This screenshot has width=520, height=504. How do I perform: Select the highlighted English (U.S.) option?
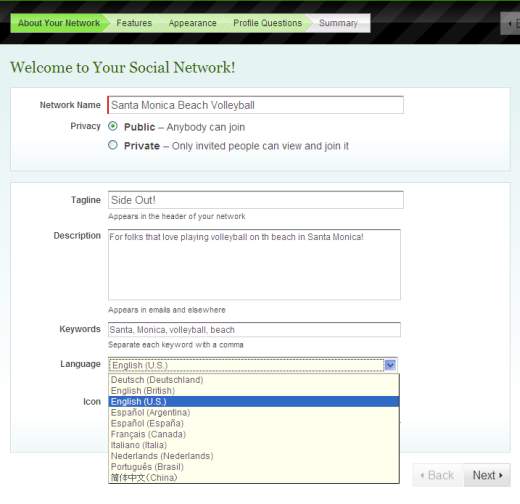point(254,401)
